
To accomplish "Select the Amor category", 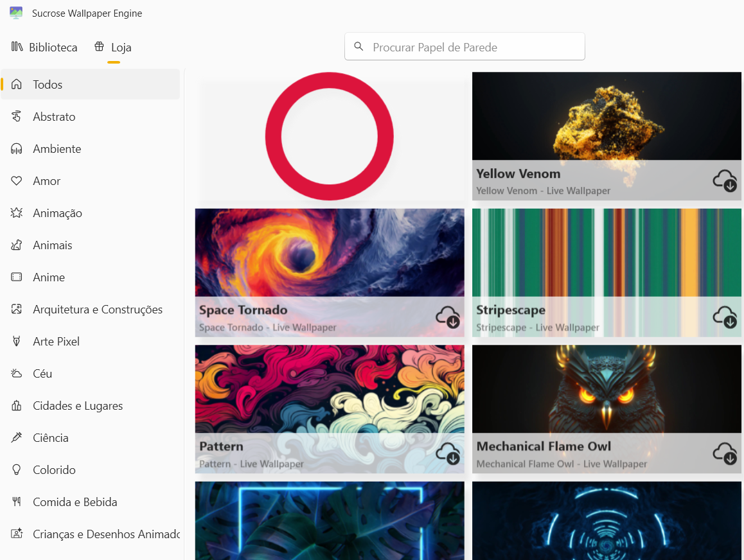I will (90, 181).
